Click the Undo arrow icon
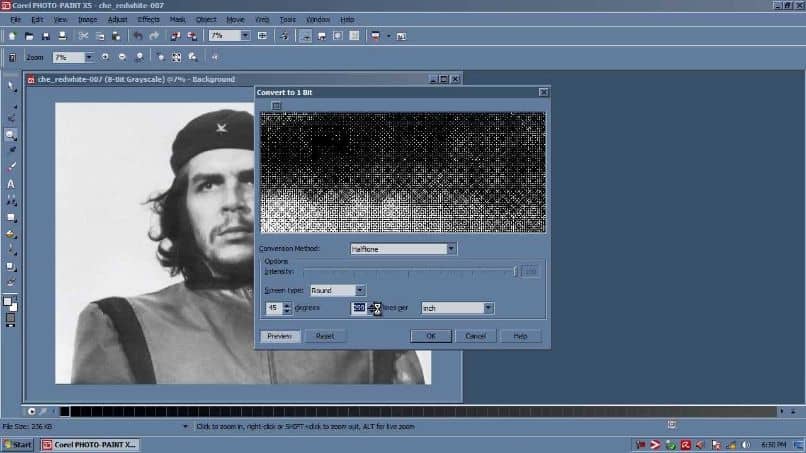Image resolution: width=806 pixels, height=453 pixels. [x=138, y=36]
